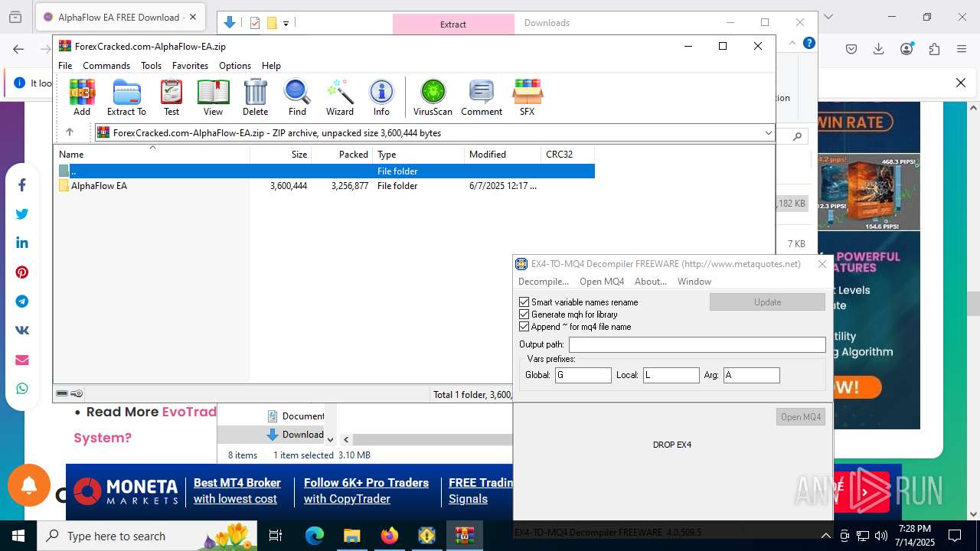Open the WinRAR Options menu

pyautogui.click(x=235, y=66)
